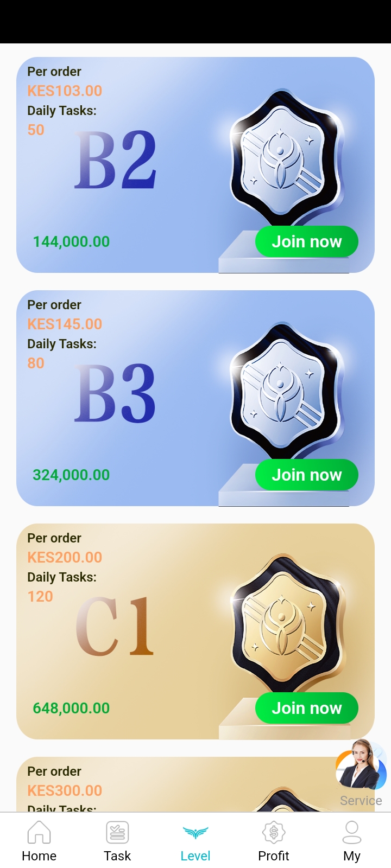
Task: Tap the silver B3 badge emblem
Action: pos(286,391)
